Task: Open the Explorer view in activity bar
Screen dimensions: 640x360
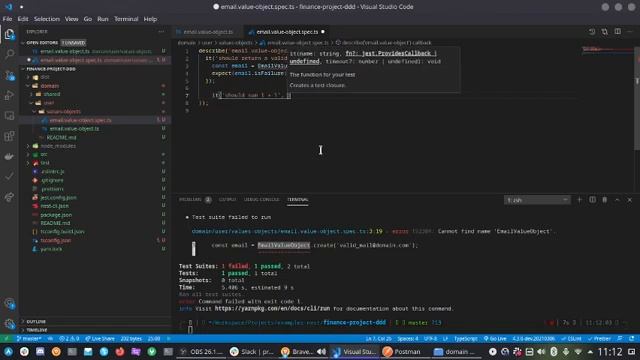Action: point(9,35)
